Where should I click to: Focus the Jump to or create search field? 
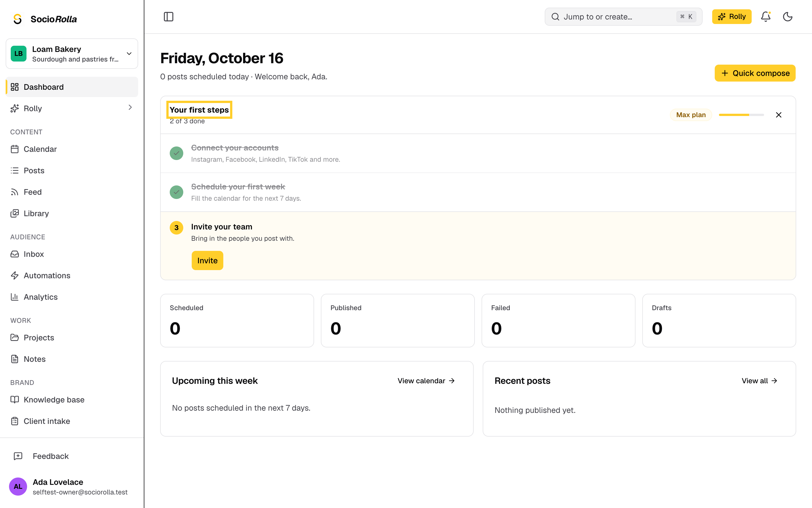point(623,17)
